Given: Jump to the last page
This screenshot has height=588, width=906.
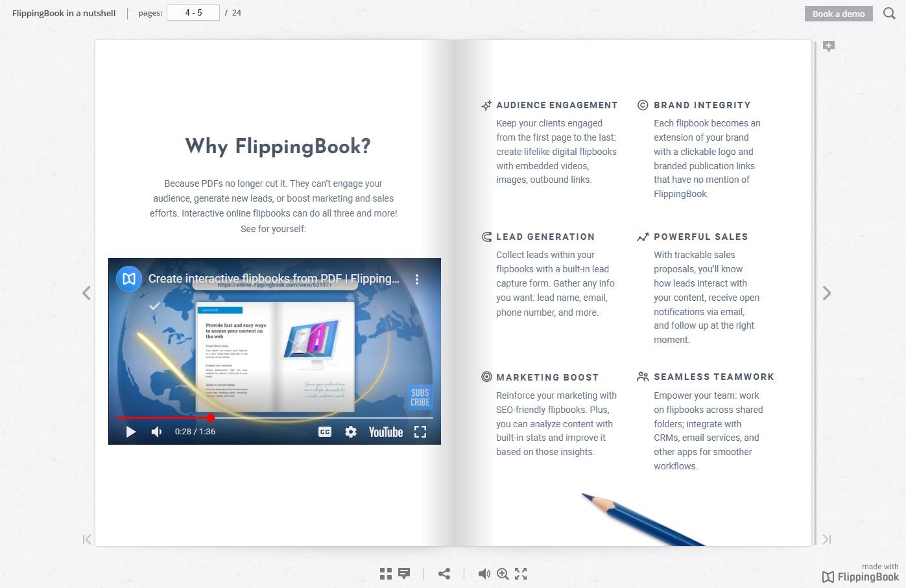Looking at the screenshot, I should pos(827,539).
